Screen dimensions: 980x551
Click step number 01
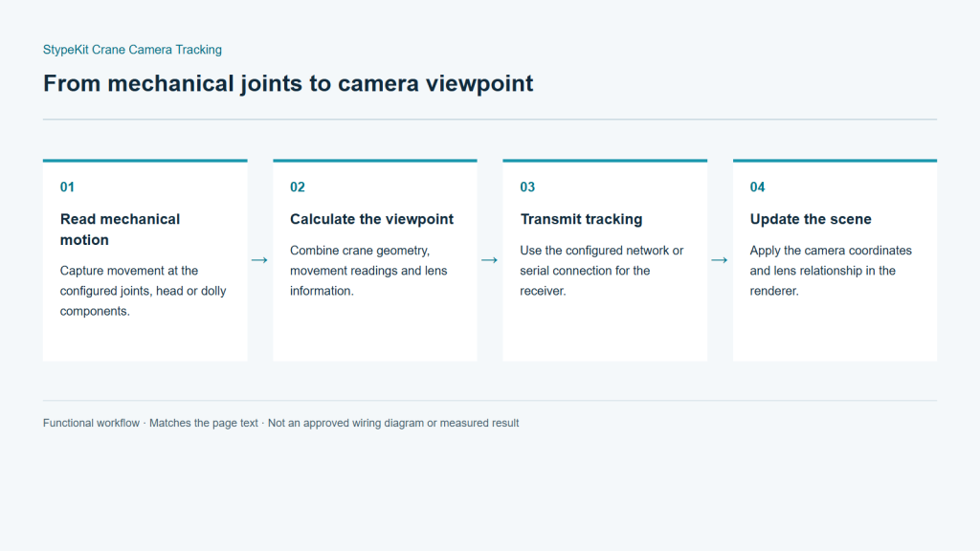click(x=67, y=187)
